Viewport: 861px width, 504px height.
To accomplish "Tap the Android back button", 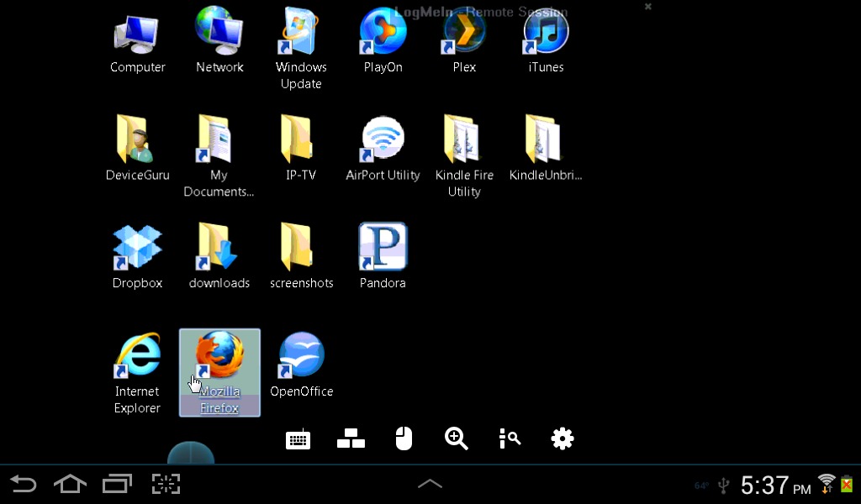I will [x=23, y=484].
